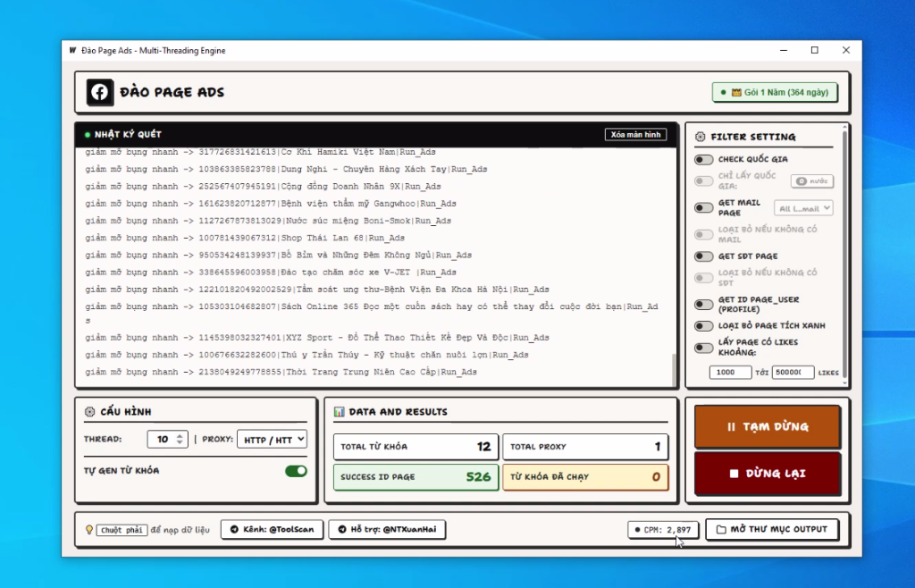Click the Success ID Page count 526

(x=479, y=477)
